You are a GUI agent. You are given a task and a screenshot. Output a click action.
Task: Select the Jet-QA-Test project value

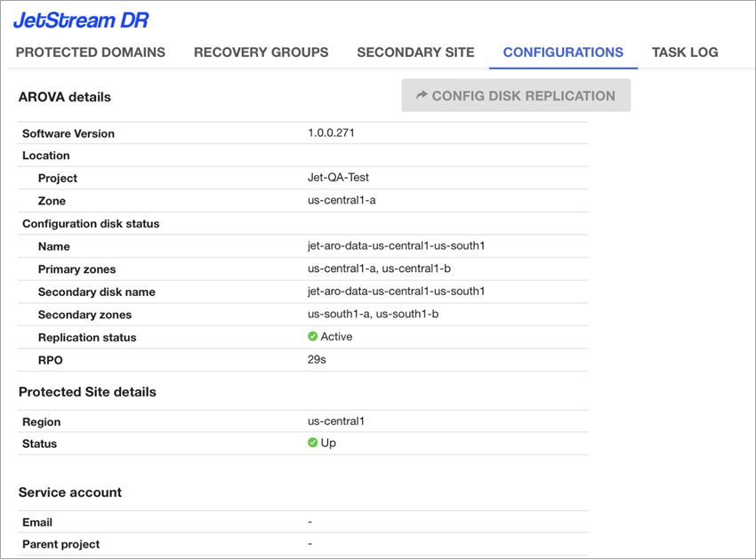point(338,178)
